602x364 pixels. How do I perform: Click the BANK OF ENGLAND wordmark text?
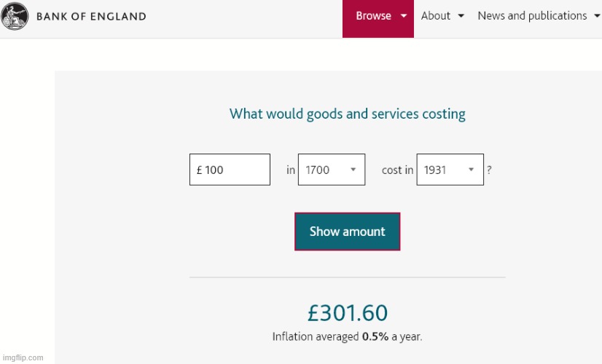click(91, 17)
